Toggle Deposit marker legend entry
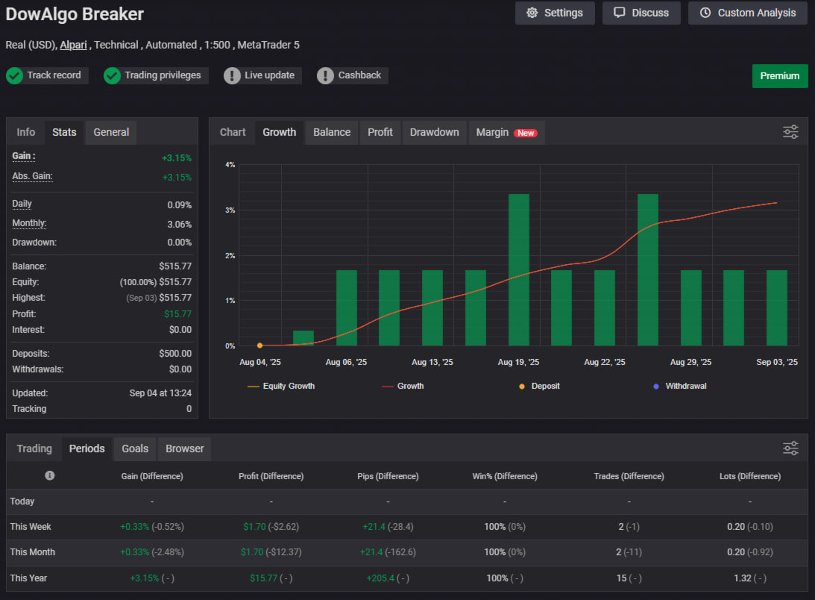Viewport: 815px width, 600px height. pyautogui.click(x=539, y=386)
